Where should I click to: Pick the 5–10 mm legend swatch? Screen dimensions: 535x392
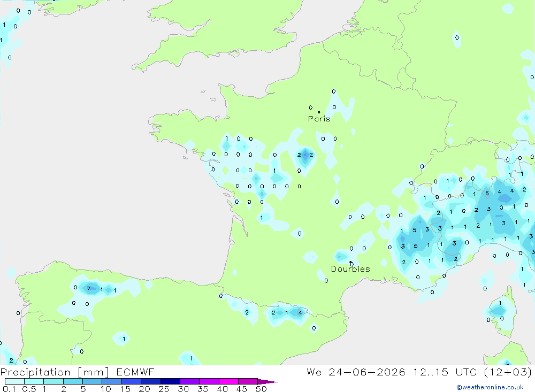pyautogui.click(x=93, y=381)
